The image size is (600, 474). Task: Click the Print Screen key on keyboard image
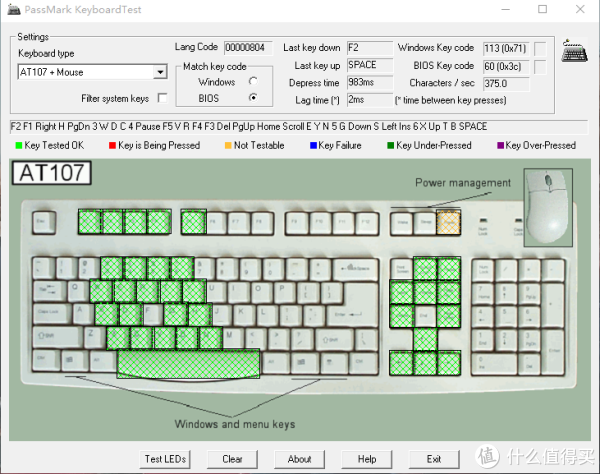pyautogui.click(x=402, y=269)
